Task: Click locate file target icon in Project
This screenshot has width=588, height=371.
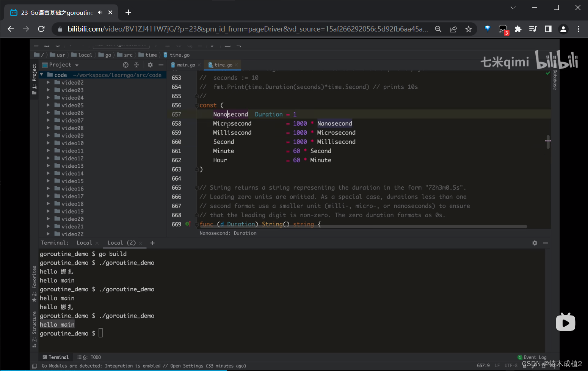Action: click(x=125, y=65)
